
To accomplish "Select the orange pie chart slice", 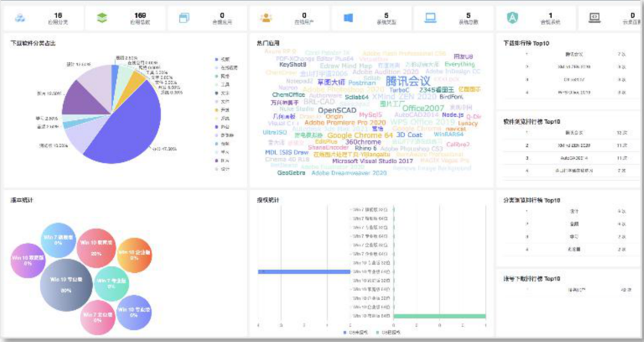I will click(135, 80).
